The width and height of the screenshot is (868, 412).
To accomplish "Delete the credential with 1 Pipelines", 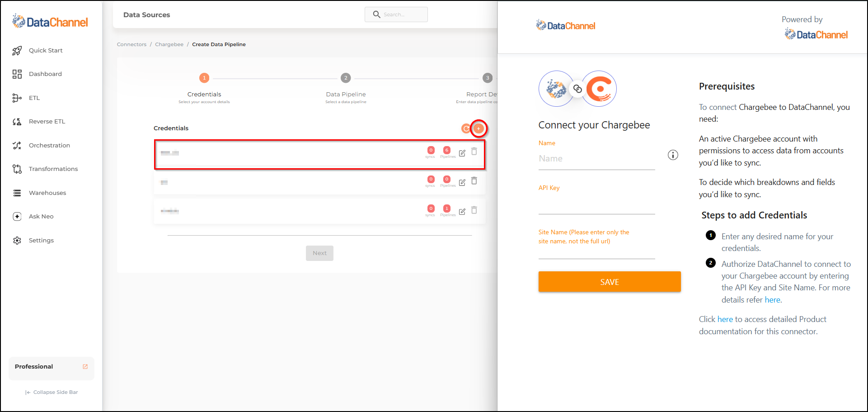I will pyautogui.click(x=474, y=210).
